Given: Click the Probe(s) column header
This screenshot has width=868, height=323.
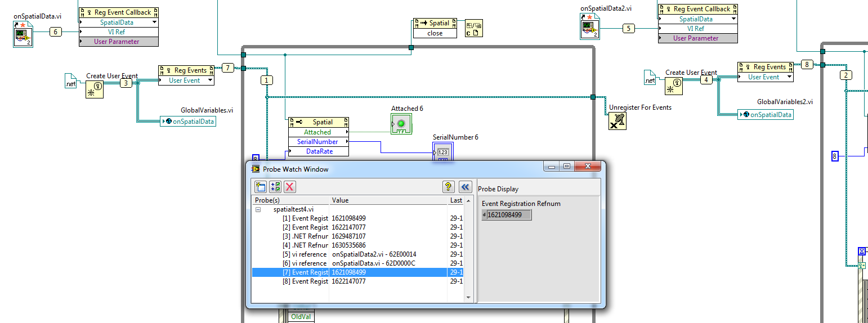Looking at the screenshot, I should click(290, 200).
